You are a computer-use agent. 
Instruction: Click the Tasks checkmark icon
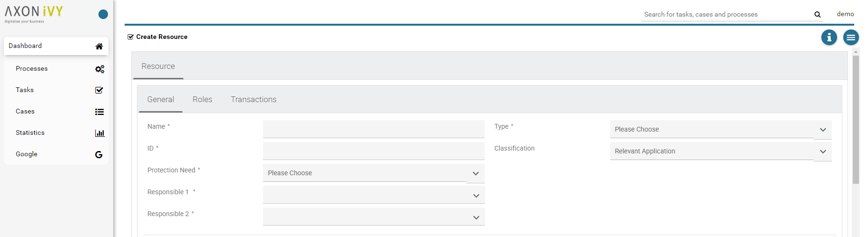pyautogui.click(x=99, y=90)
